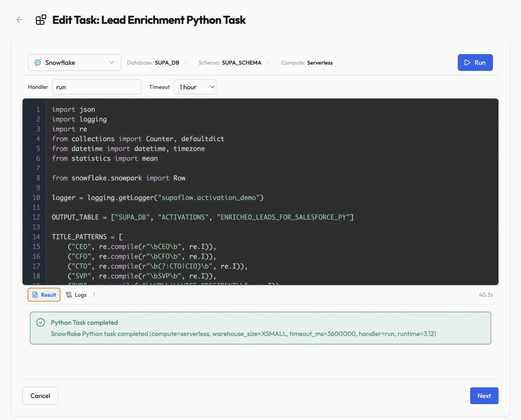Click the task blocks icon beside title

(x=41, y=20)
